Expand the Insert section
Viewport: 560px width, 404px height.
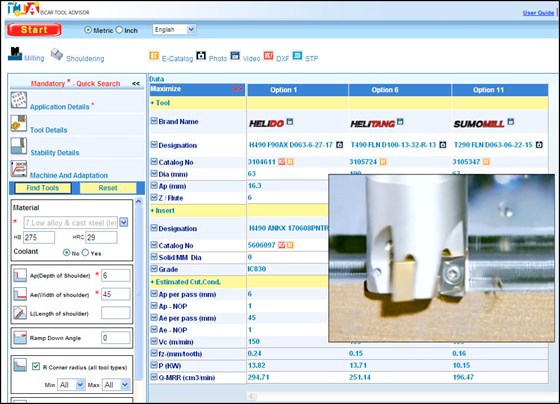point(162,210)
